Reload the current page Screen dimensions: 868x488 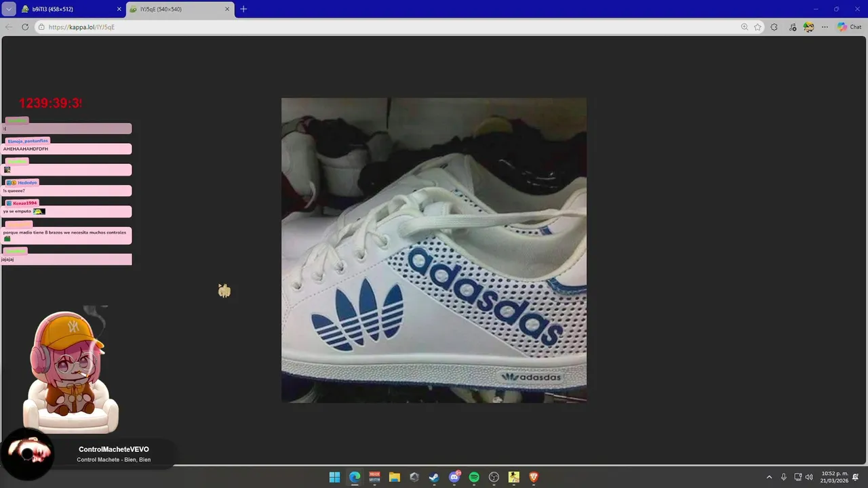[25, 27]
